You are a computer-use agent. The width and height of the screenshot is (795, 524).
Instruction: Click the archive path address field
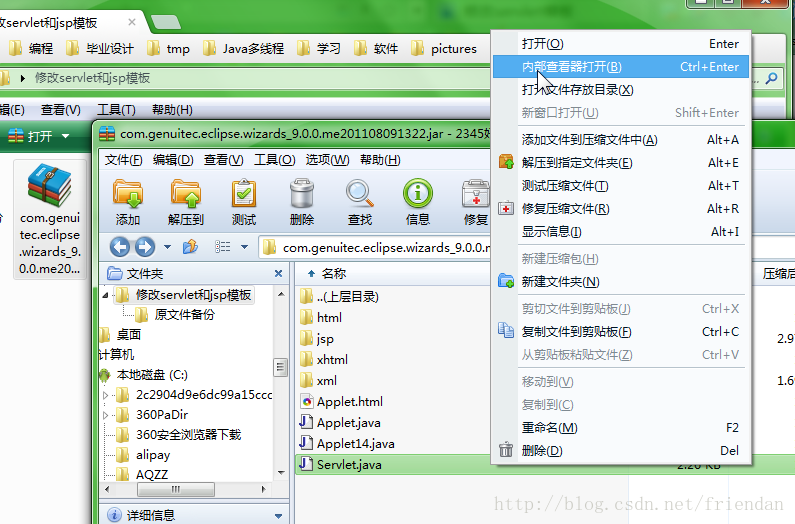[375, 248]
